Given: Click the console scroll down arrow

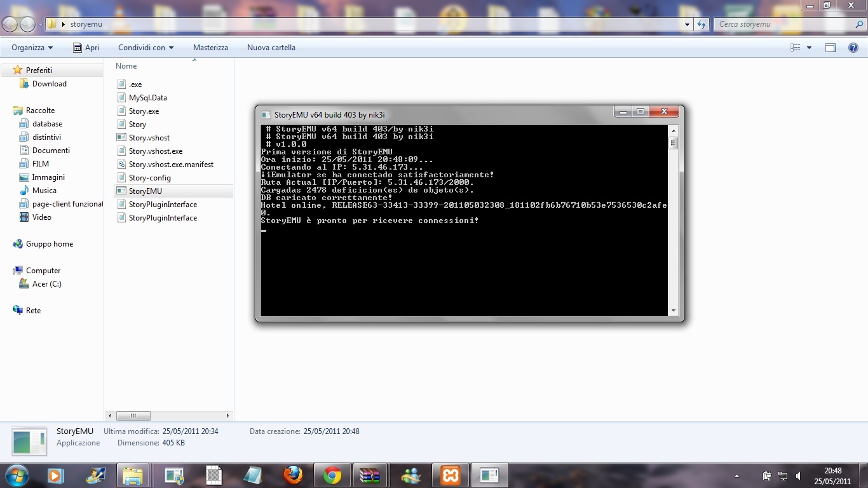Looking at the screenshot, I should click(x=674, y=311).
